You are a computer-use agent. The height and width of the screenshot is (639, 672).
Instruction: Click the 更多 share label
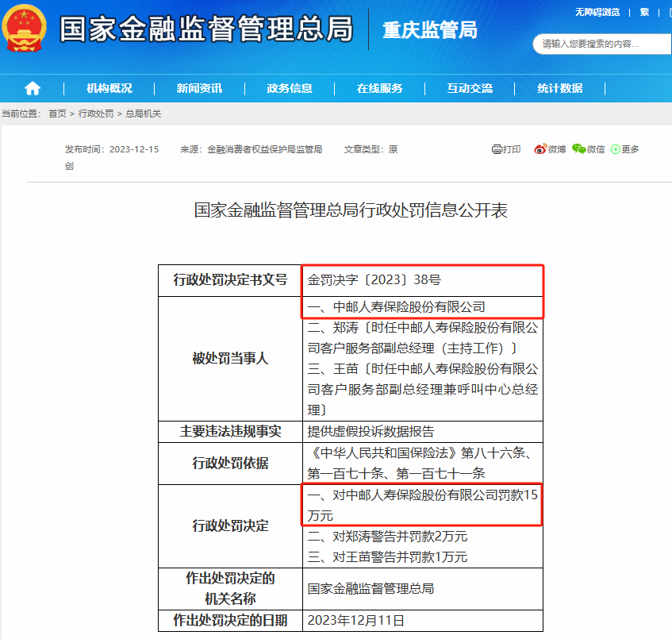coord(630,149)
